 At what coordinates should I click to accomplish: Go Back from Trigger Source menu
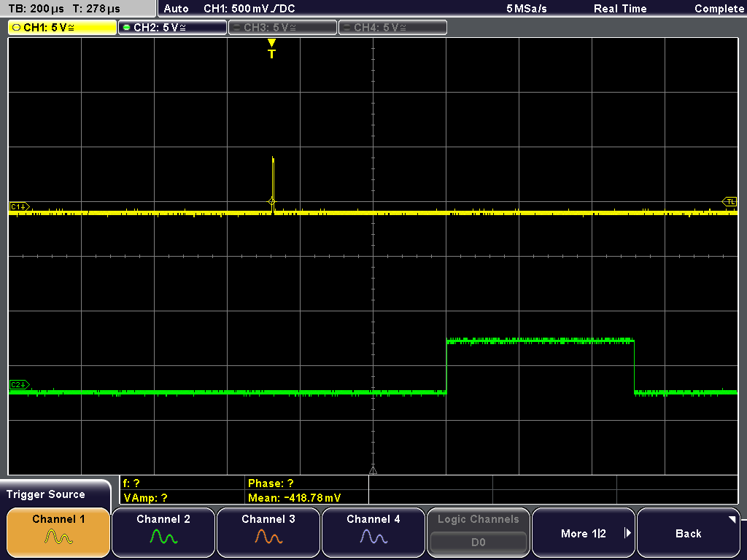point(689,532)
